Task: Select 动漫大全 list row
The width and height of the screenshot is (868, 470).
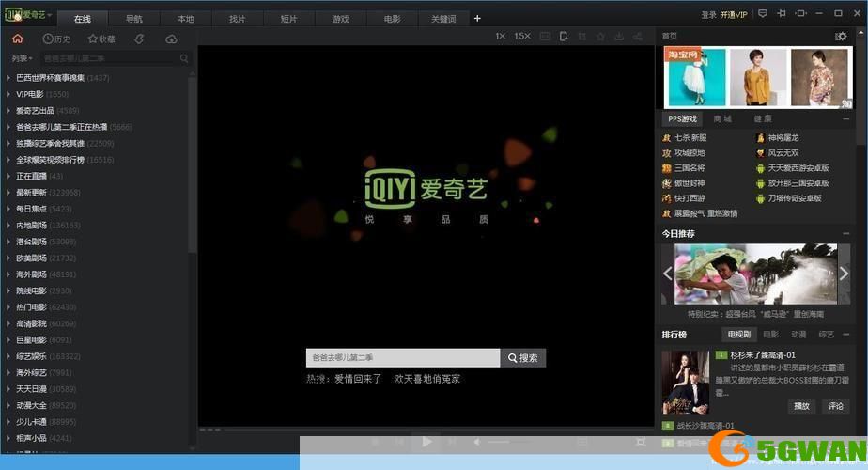Action: point(97,406)
